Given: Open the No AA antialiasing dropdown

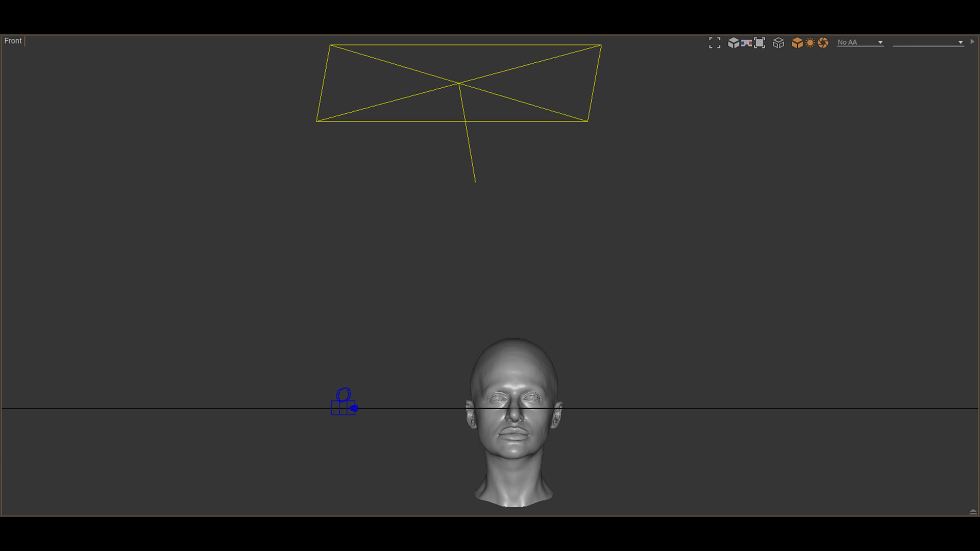Looking at the screenshot, I should coord(860,42).
